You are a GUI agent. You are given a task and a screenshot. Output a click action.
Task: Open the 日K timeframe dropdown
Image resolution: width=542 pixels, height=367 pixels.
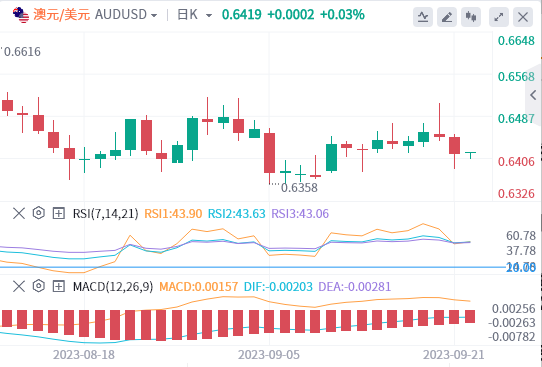click(195, 15)
